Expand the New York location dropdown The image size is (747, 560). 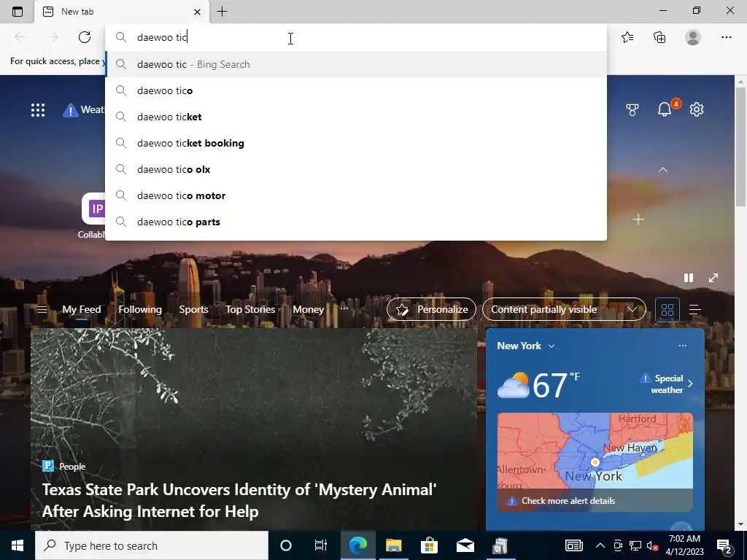click(x=525, y=346)
